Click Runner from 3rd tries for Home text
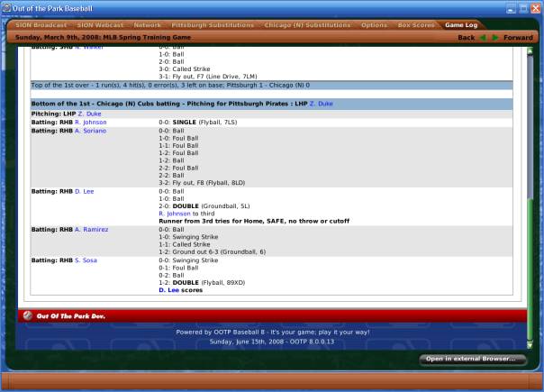 254,221
